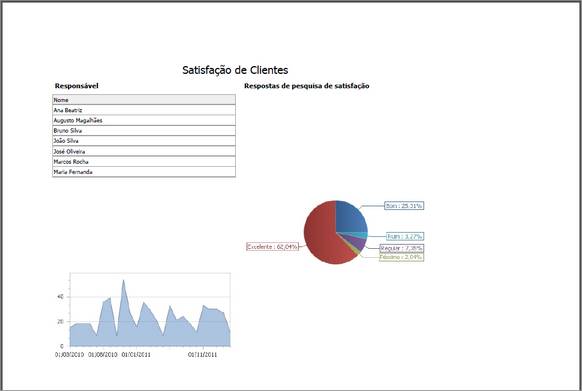Choose the Marcos Rocha table row

pos(144,162)
